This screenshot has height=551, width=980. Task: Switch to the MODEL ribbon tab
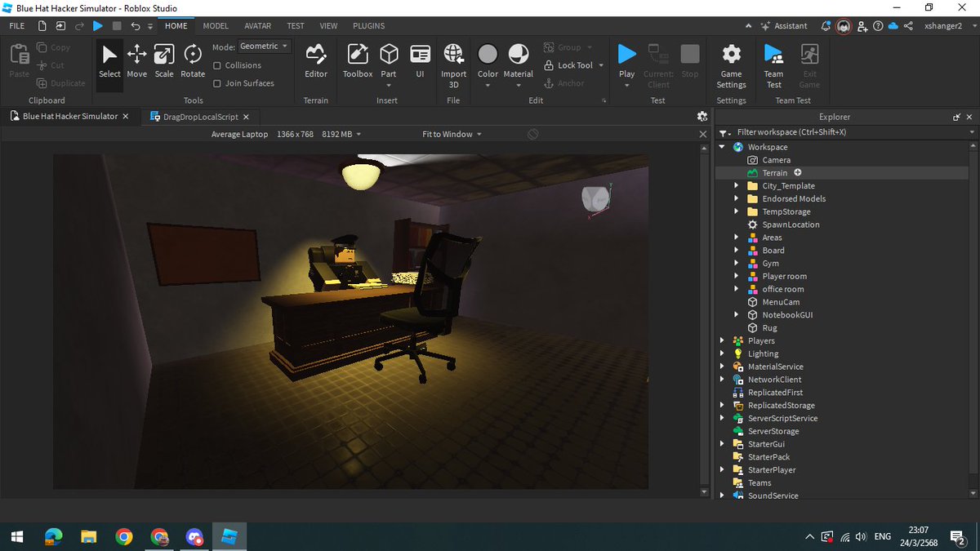coord(216,26)
